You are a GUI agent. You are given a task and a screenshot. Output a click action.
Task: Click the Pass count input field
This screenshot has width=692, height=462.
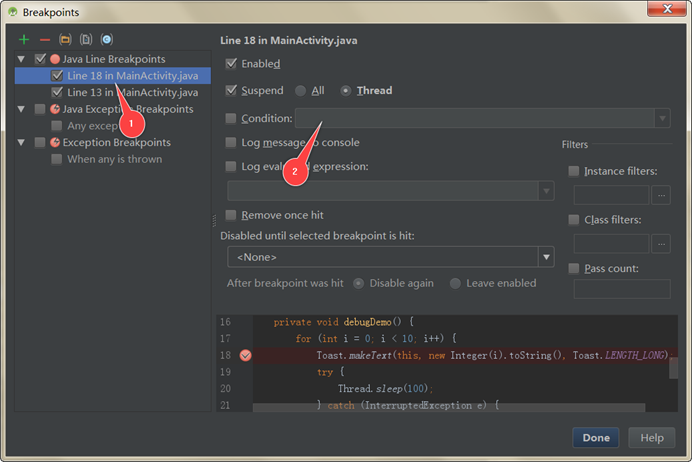(x=621, y=289)
